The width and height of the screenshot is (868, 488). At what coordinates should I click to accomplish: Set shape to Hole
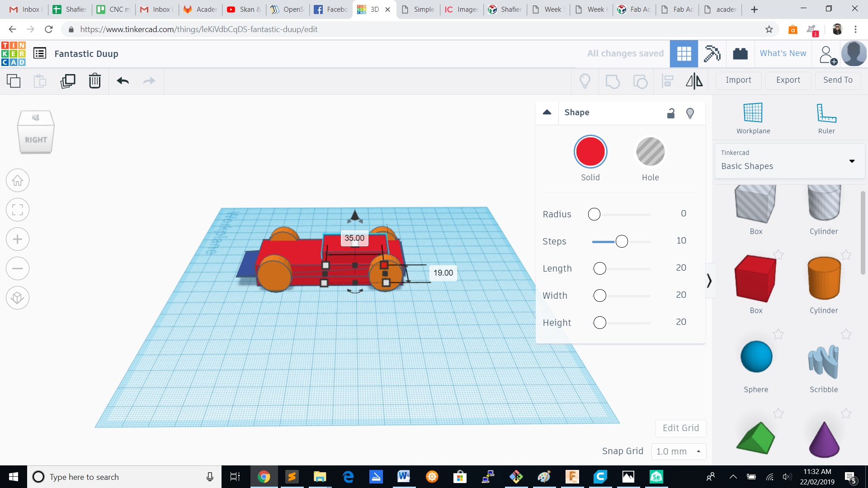pyautogui.click(x=650, y=152)
